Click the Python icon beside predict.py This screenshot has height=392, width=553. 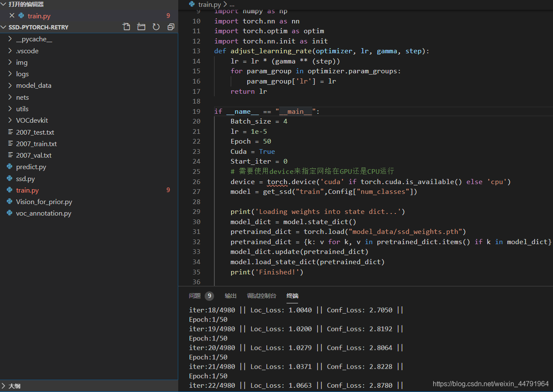coord(10,167)
